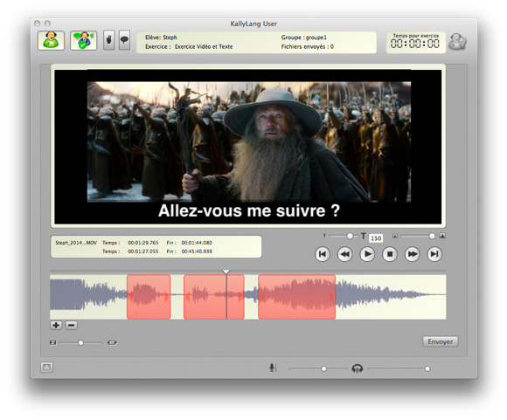Image resolution: width=507 pixels, height=420 pixels.
Task: Toggle the bottom-left panel view icon
Action: [x=47, y=368]
